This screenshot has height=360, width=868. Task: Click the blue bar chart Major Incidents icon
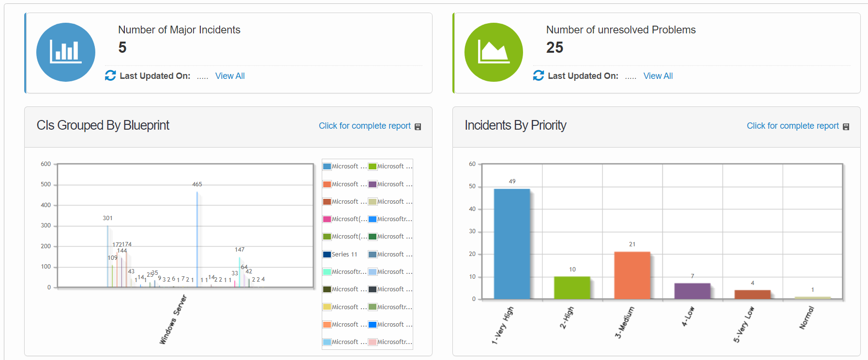(66, 52)
